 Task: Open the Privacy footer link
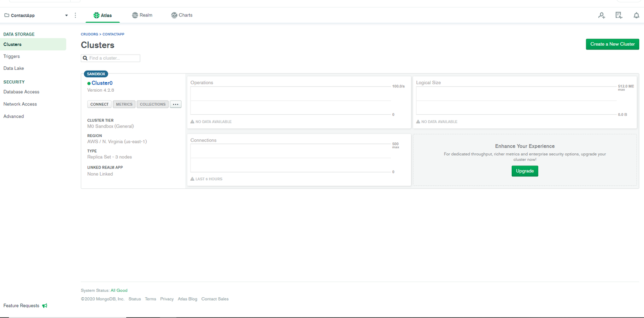167,299
